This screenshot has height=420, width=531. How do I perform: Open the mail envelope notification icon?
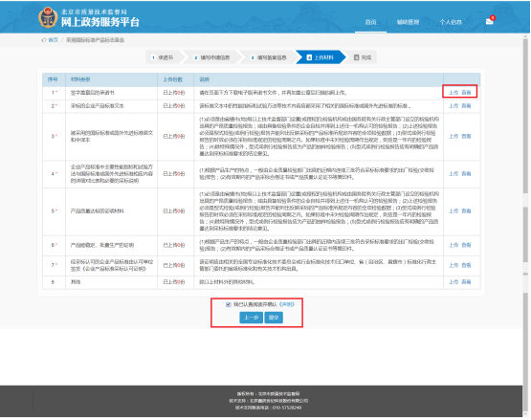point(489,22)
